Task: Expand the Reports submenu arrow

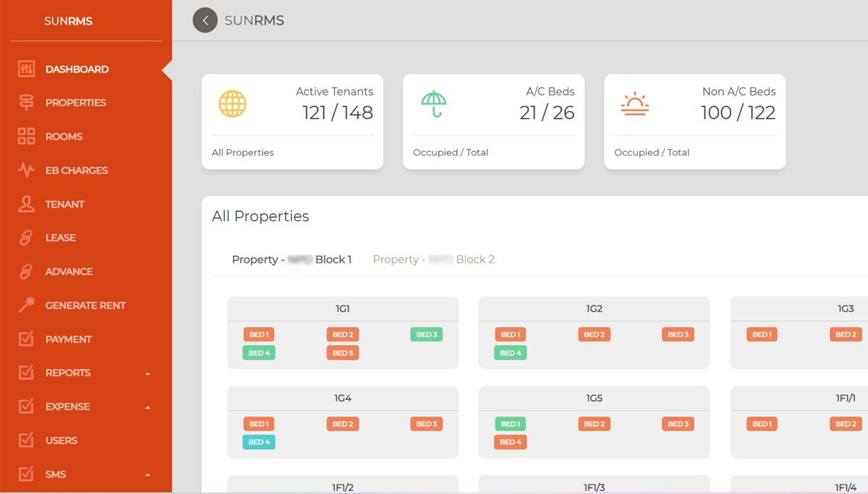Action: tap(148, 373)
